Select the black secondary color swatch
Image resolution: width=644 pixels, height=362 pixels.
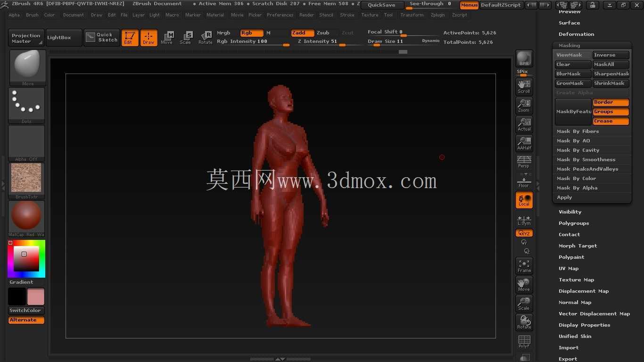tap(17, 296)
